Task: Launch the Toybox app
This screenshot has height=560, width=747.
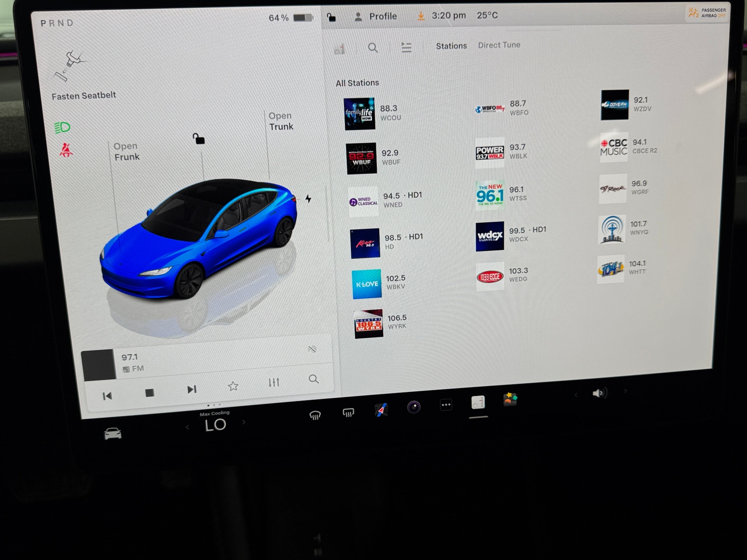Action: [511, 400]
